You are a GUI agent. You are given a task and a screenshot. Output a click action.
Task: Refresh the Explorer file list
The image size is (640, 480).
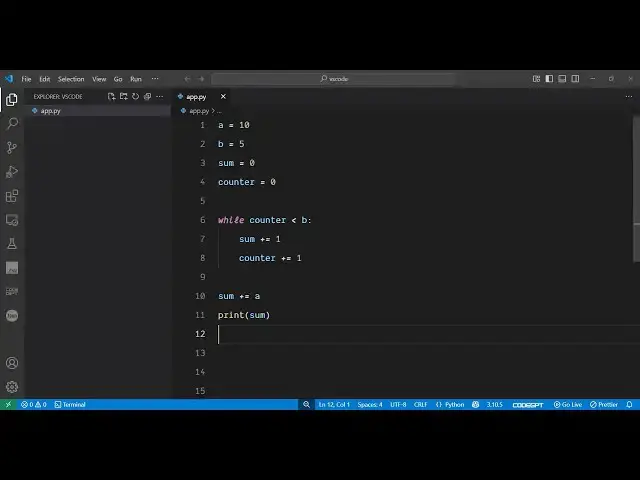coord(136,96)
